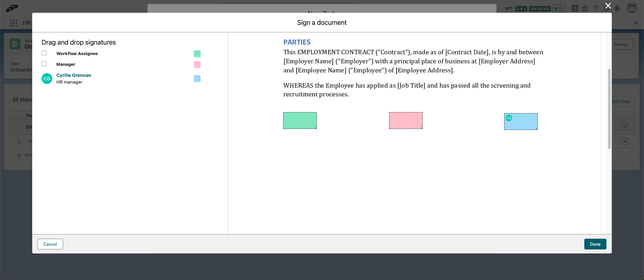
Task: Close the Sign a document dialog
Action: pos(608,6)
